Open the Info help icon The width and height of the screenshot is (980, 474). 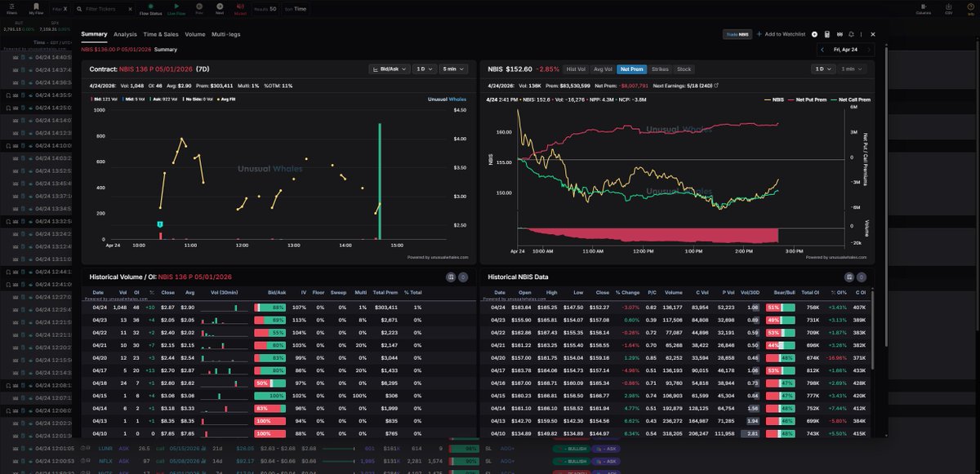coord(971,9)
